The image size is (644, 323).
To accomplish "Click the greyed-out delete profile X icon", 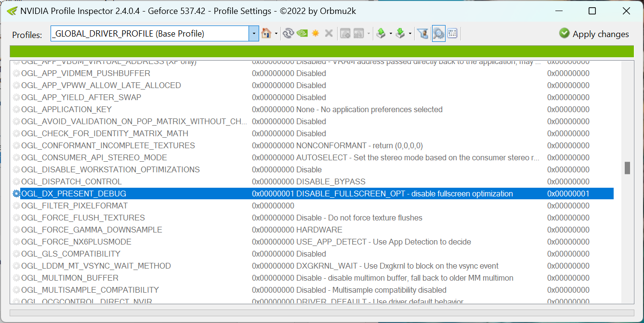I will 329,33.
